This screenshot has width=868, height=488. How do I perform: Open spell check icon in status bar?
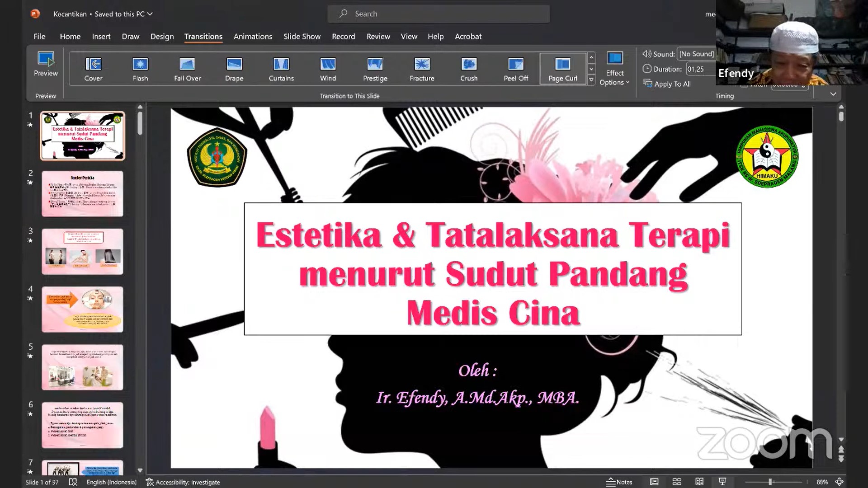point(73,482)
